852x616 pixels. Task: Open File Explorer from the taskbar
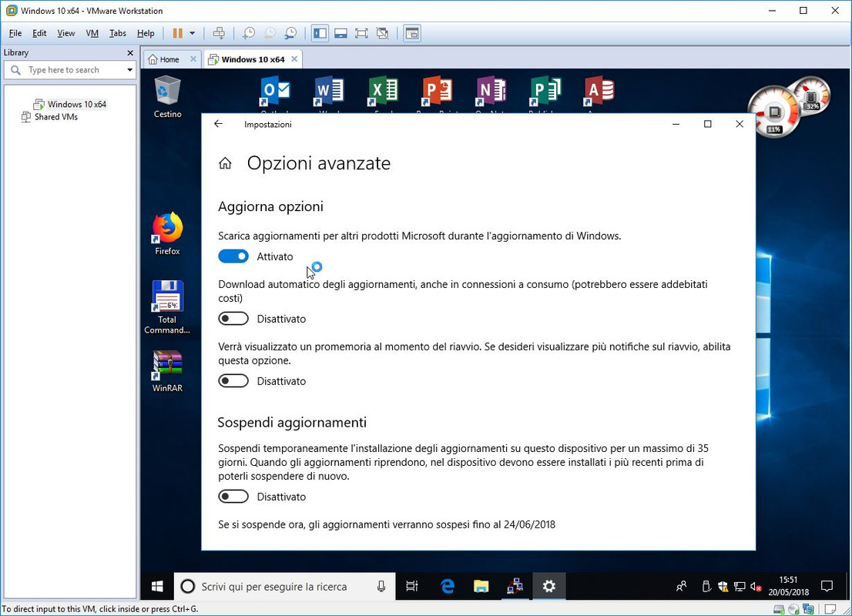click(481, 586)
